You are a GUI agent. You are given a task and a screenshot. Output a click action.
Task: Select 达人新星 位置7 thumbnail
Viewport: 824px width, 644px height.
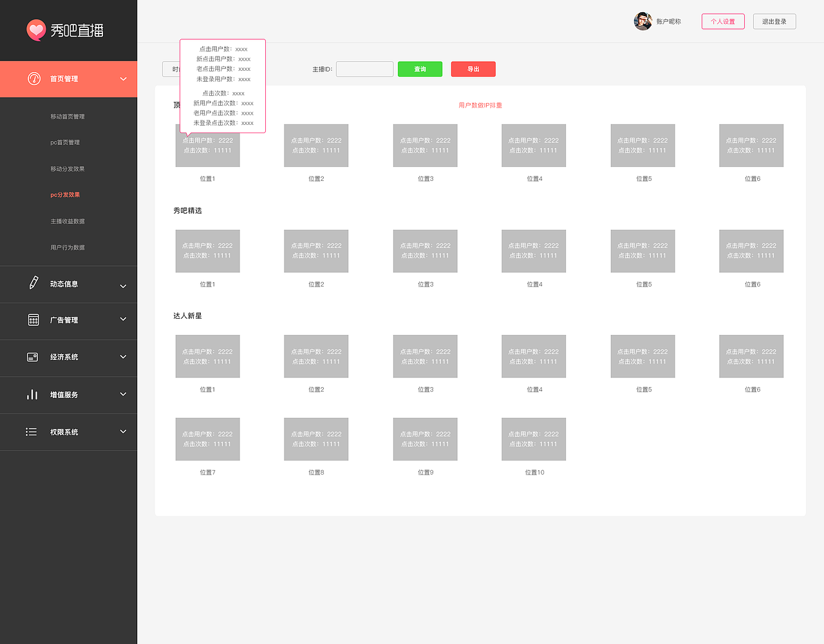pyautogui.click(x=207, y=439)
